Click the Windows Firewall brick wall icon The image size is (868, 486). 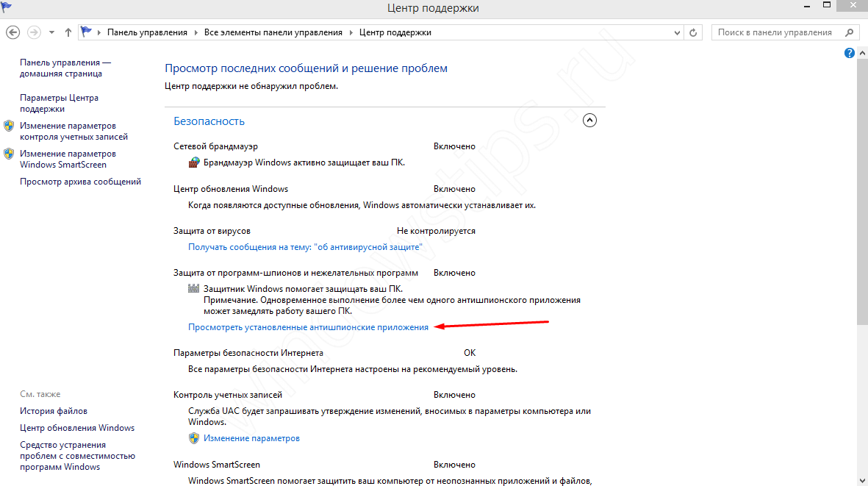click(x=194, y=162)
